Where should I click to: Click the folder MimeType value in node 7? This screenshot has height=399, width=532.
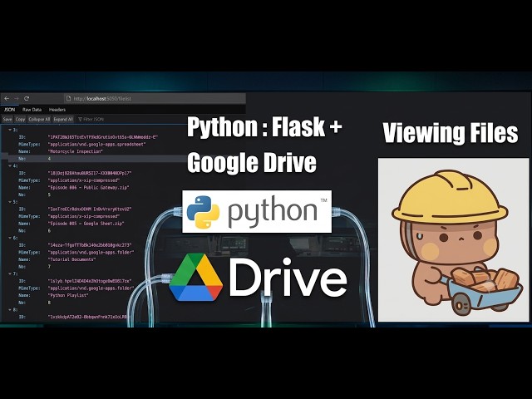point(91,288)
